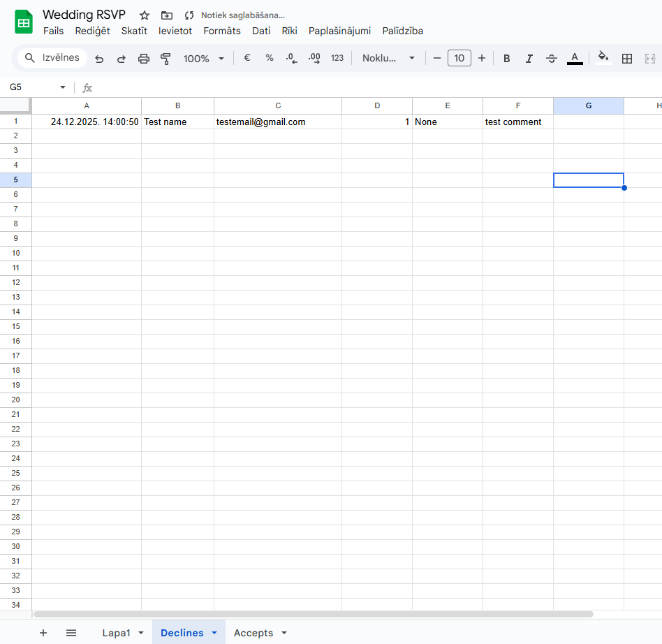Open the 100% zoom dropdown
This screenshot has width=662, height=644.
204,59
